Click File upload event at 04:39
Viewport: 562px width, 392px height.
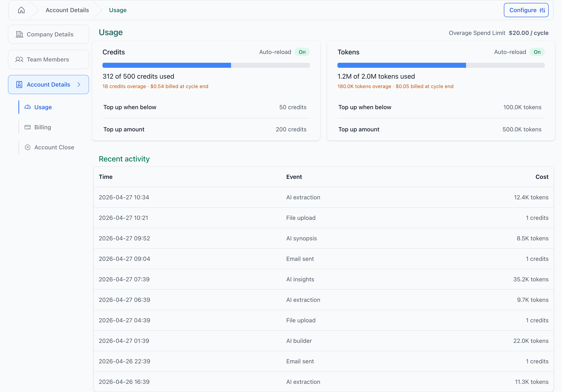click(x=301, y=320)
